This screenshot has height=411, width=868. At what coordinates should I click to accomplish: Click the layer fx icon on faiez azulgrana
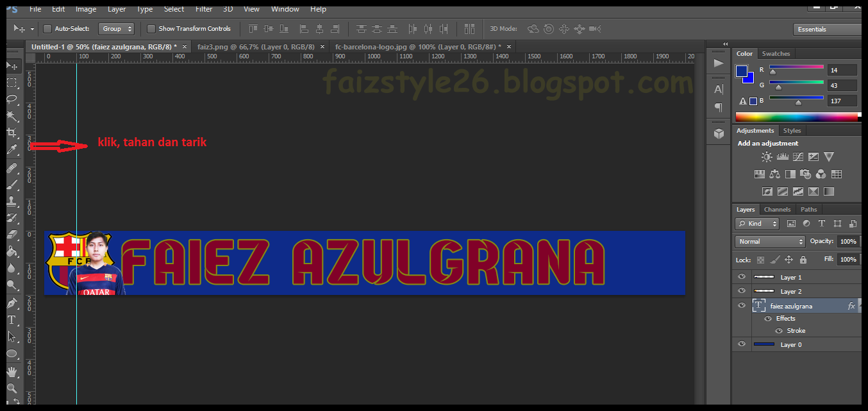851,306
